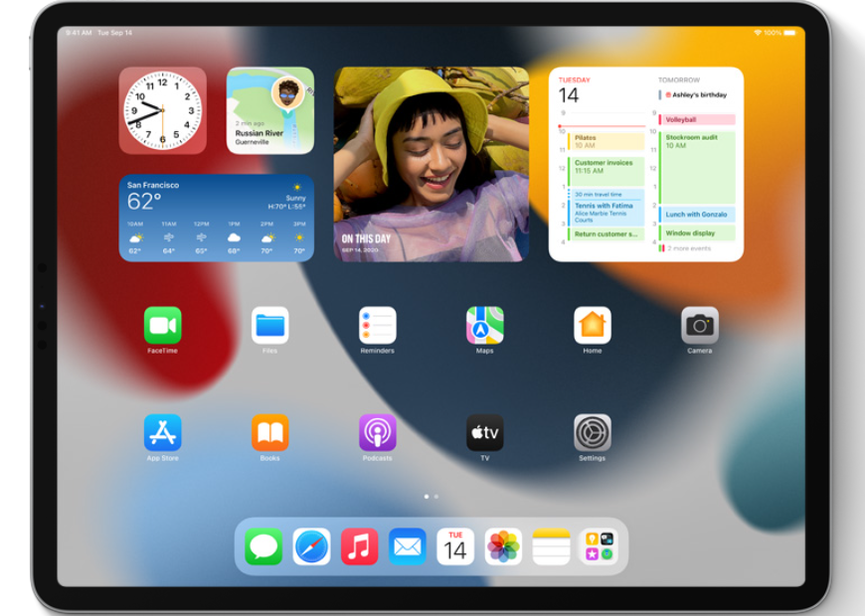Open the Customer invoices event
The height and width of the screenshot is (616, 865).
coord(605,171)
